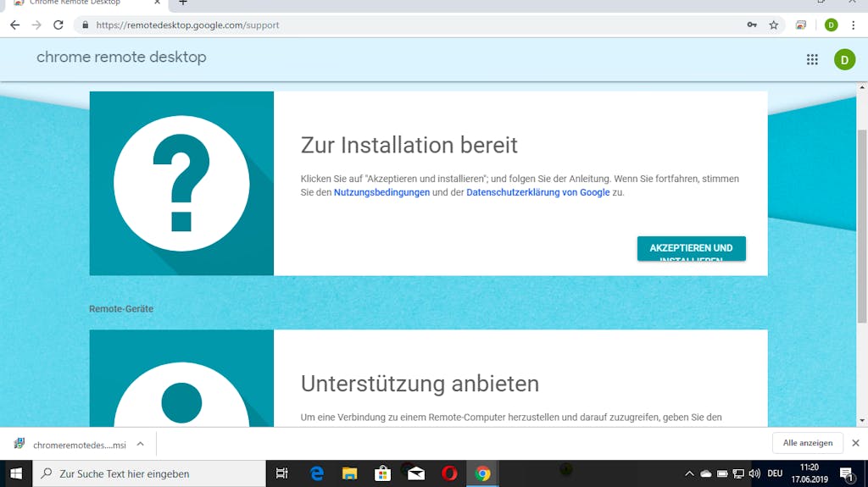Select the Chrome Remote Desktop tab
Screen dimensions: 868x487
[x=86, y=4]
